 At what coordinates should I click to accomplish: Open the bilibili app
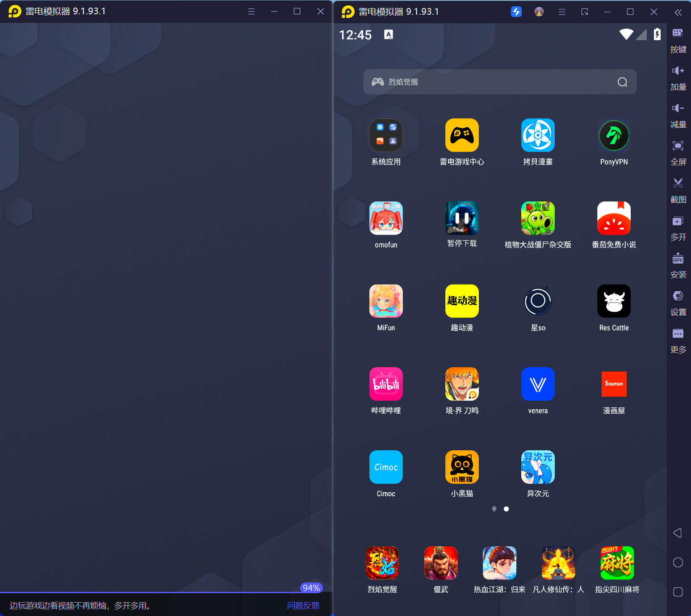[x=386, y=384]
